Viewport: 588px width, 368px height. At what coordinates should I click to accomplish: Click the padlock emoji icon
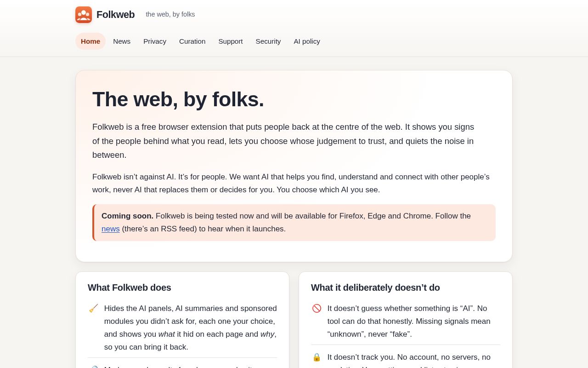pos(317,357)
